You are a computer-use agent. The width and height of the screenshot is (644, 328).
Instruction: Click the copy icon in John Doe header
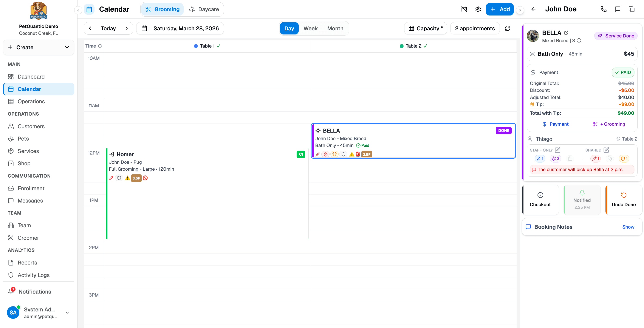pyautogui.click(x=632, y=9)
